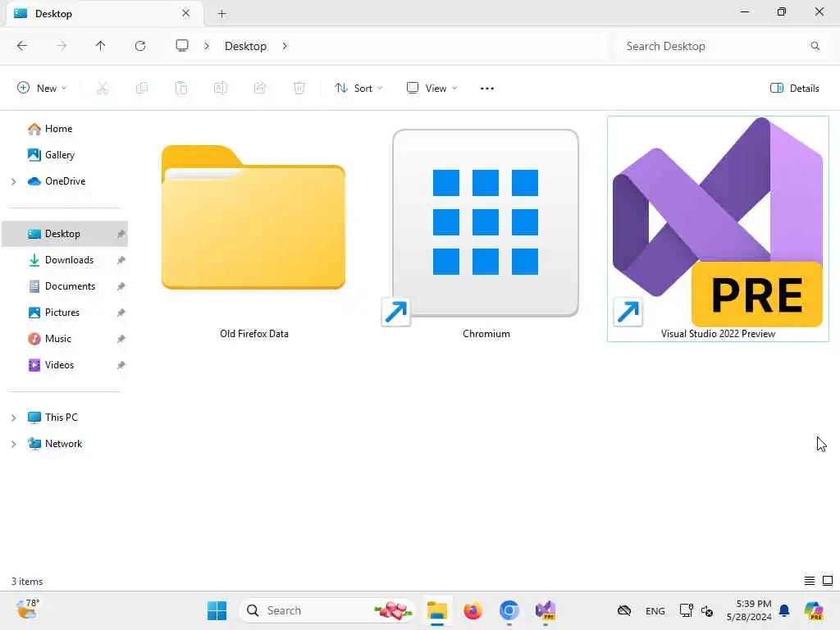The image size is (840, 630).
Task: Click the PC icon in address bar
Action: 182,46
